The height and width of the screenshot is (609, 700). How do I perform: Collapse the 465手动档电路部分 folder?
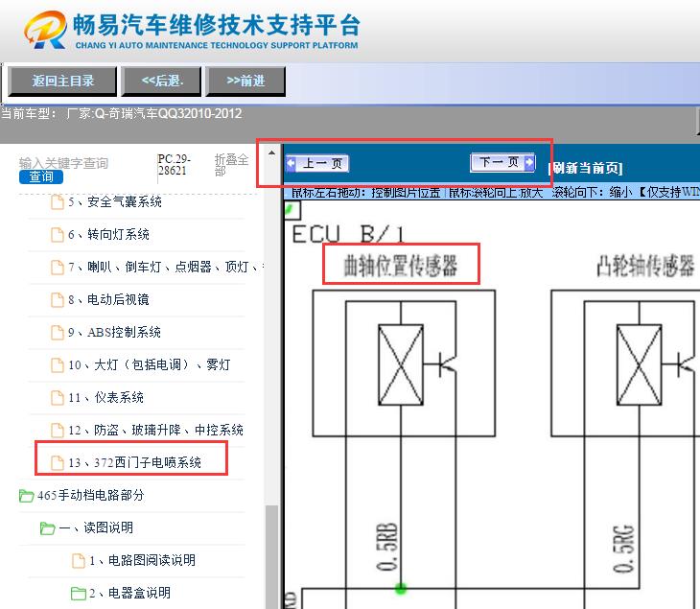click(91, 495)
